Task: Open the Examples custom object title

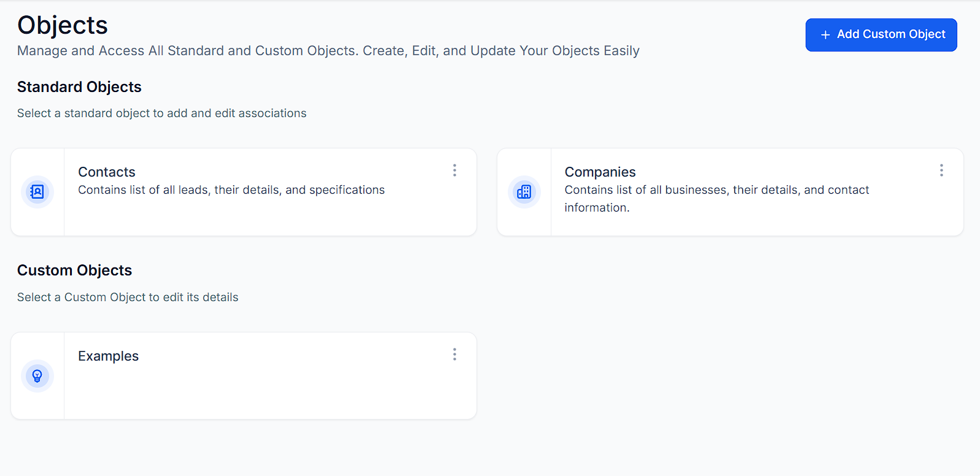Action: 108,356
